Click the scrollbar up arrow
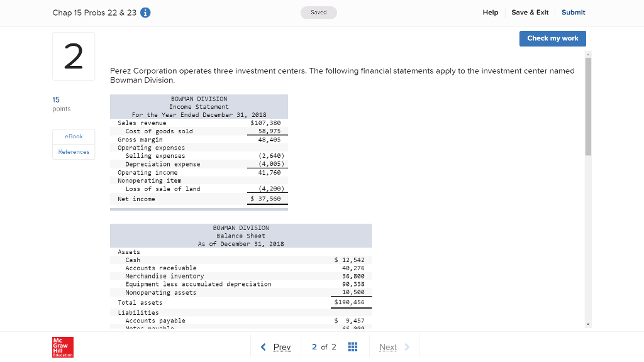644x362 pixels. click(588, 55)
